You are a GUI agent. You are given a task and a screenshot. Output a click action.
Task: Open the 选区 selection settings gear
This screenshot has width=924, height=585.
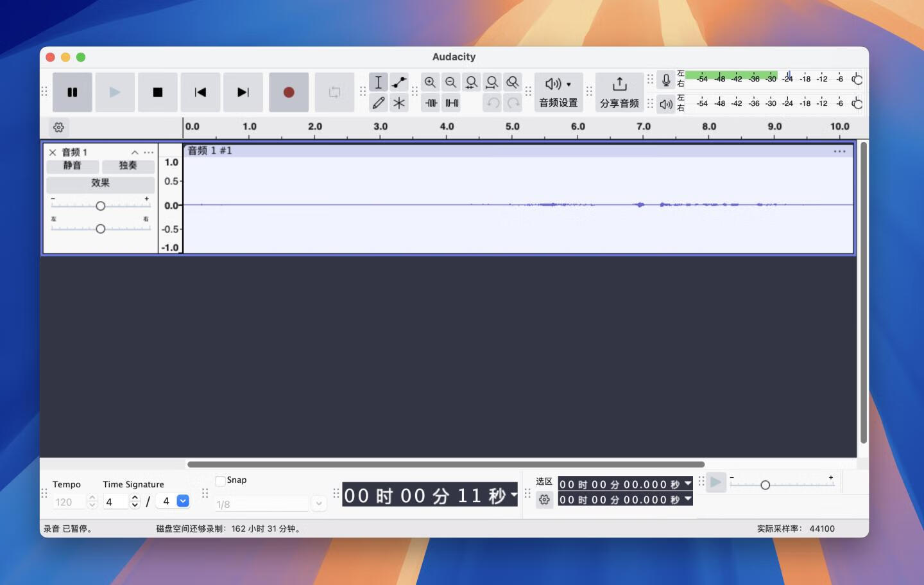click(544, 500)
